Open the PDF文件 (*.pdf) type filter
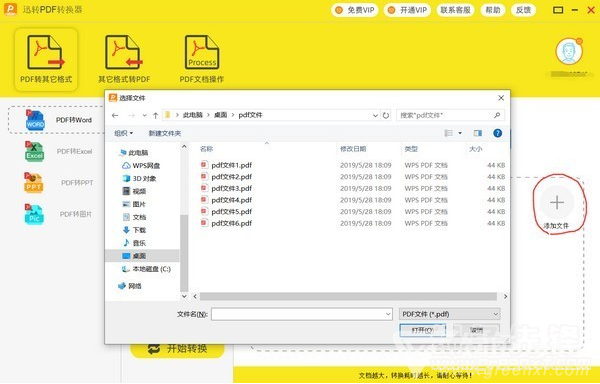This screenshot has height=384, width=600. point(449,314)
